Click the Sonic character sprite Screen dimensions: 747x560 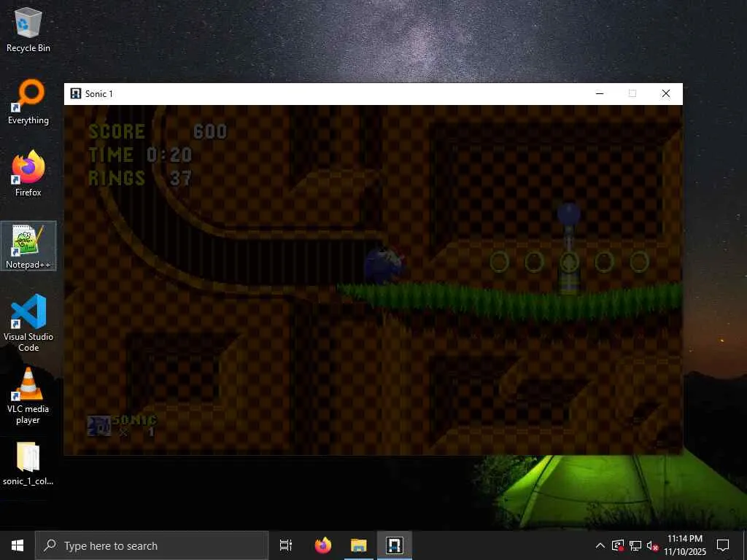[x=384, y=266]
